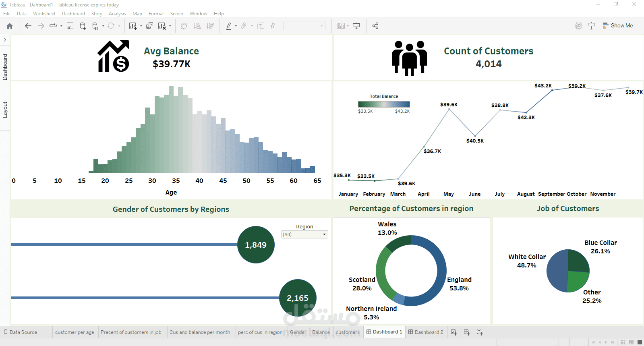Click the Undo back arrow

(x=28, y=26)
